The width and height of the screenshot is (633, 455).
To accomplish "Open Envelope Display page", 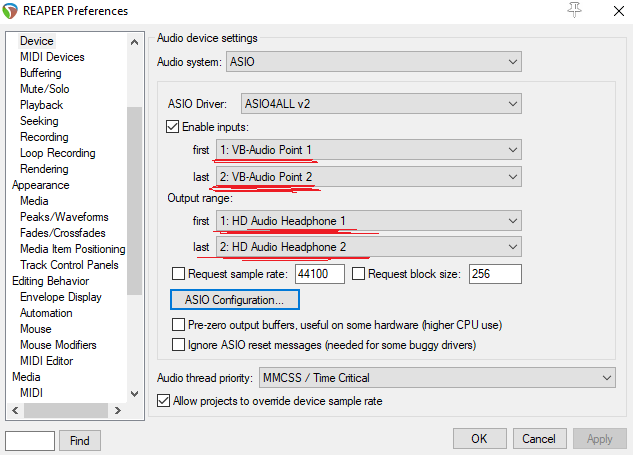I will pos(61,297).
